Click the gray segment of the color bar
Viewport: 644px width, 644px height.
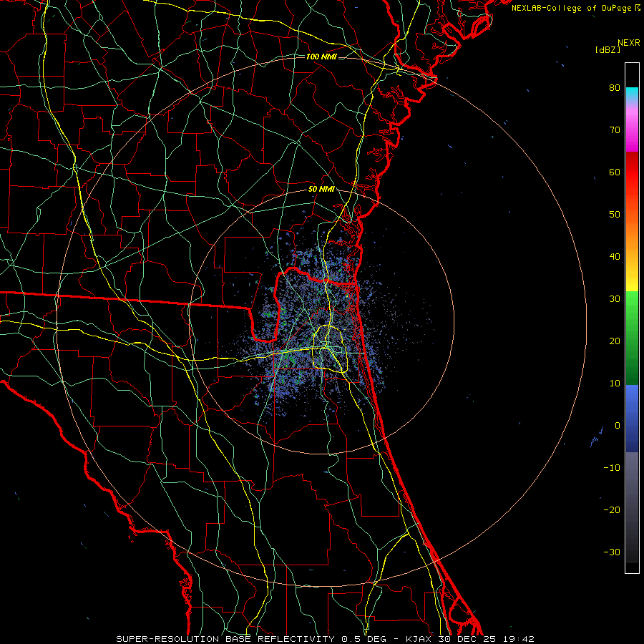632,507
